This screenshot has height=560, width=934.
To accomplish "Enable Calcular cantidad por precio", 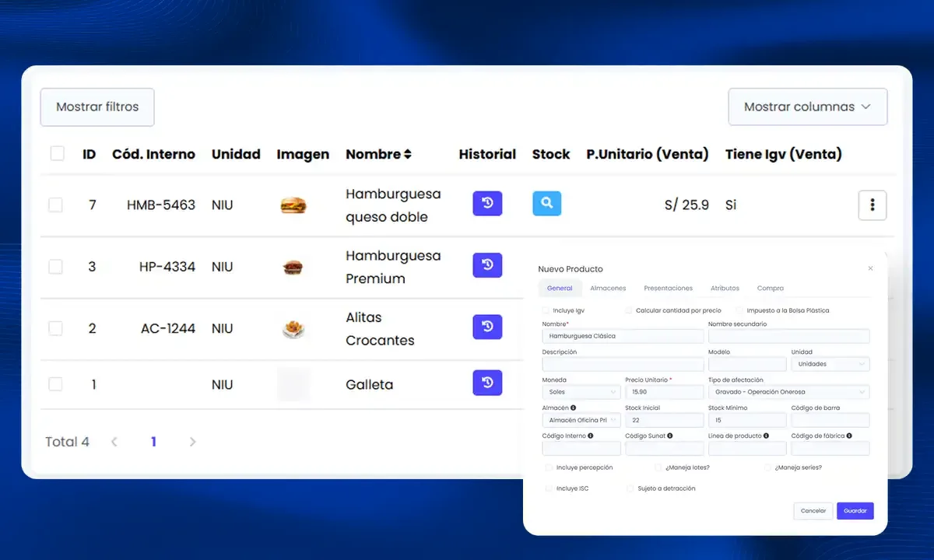I will (629, 310).
